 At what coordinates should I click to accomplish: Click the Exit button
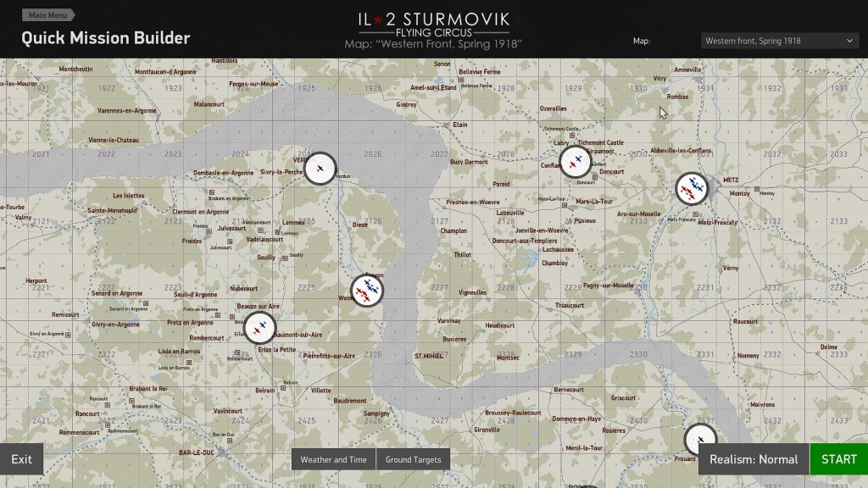pos(21,459)
